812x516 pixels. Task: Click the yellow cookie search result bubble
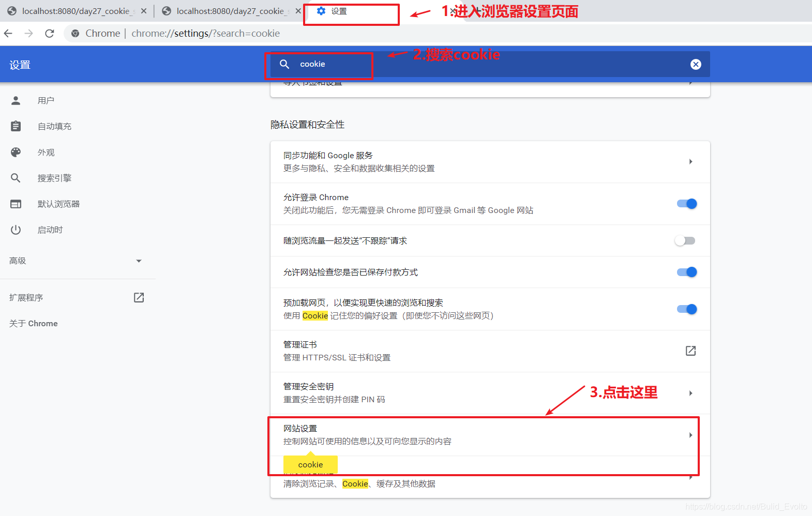click(x=310, y=464)
